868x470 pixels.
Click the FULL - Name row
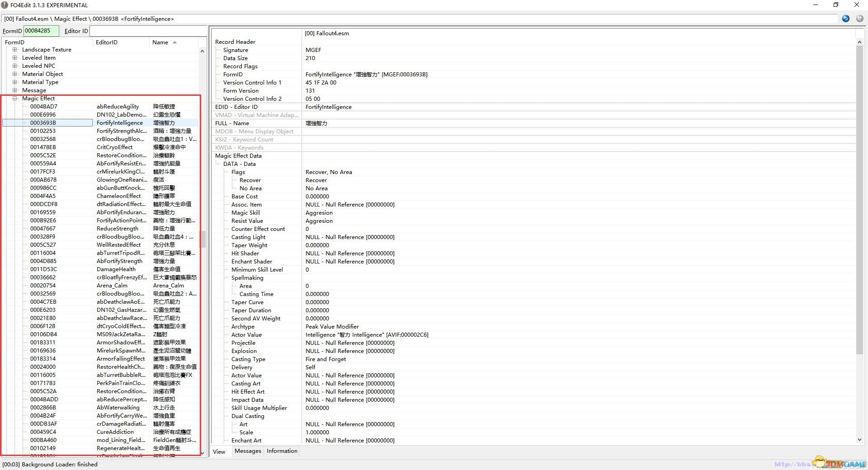click(x=533, y=123)
